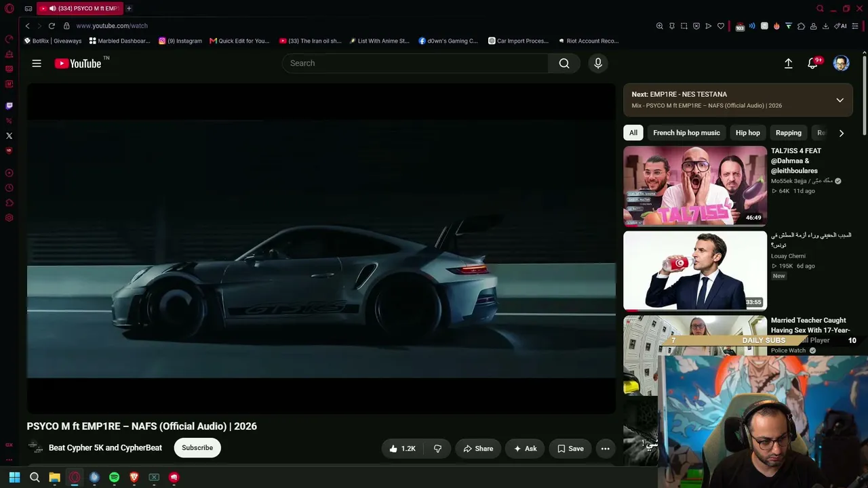The height and width of the screenshot is (488, 868).
Task: Add page to bookmarks with heart icon
Action: 721,26
